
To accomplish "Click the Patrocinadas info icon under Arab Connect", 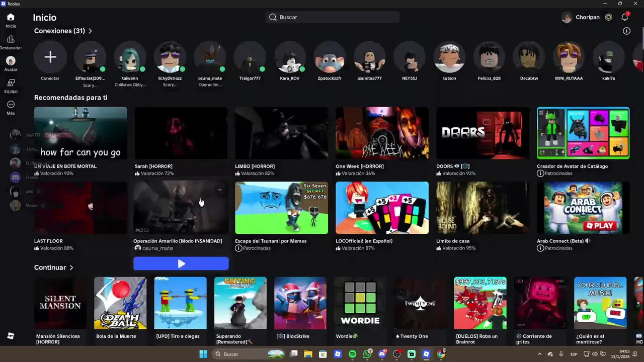I will pos(540,248).
